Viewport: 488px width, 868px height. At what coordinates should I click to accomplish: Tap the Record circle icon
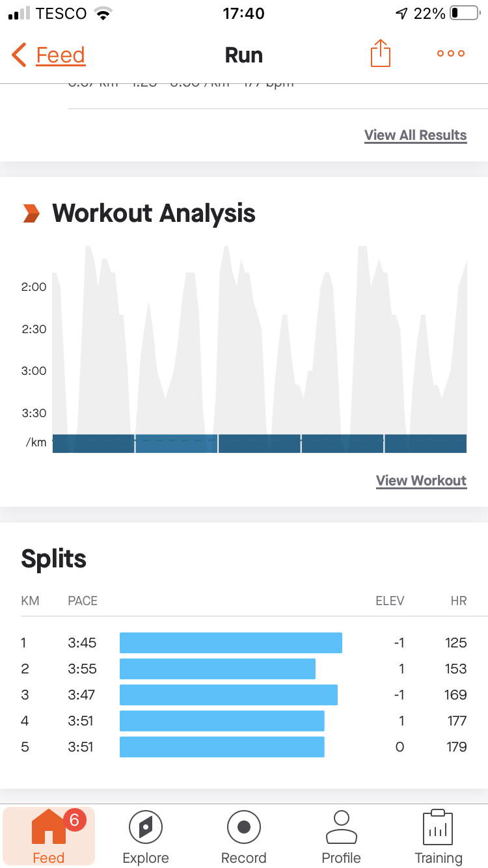pyautogui.click(x=244, y=828)
